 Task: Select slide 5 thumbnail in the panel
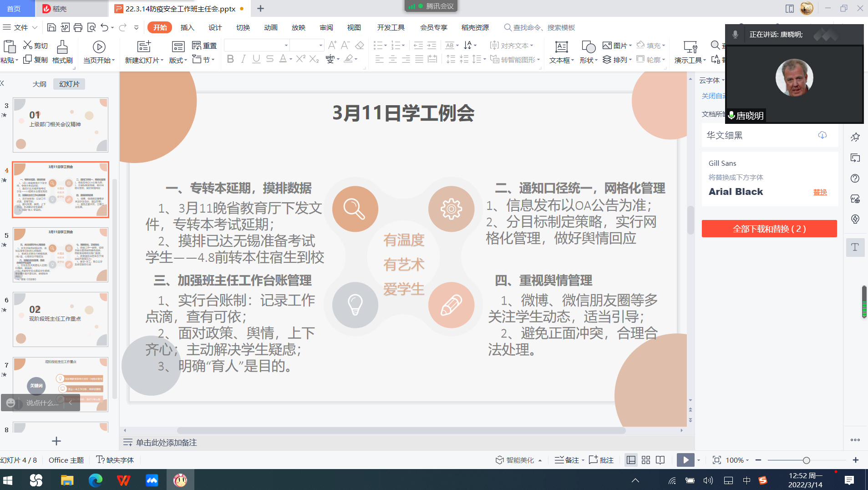click(x=61, y=255)
